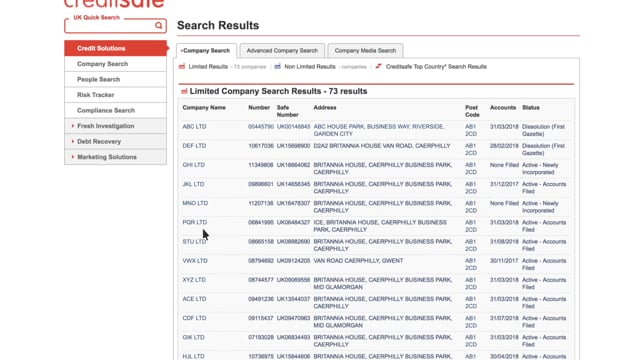Open Creditsafe Top Country Search Results
Screen dimensions: 640x360
click(436, 67)
